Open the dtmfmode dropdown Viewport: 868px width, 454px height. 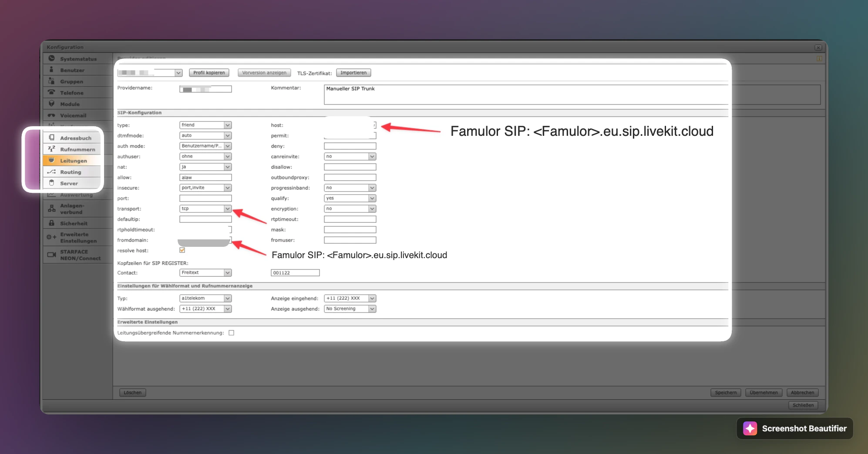coord(205,135)
